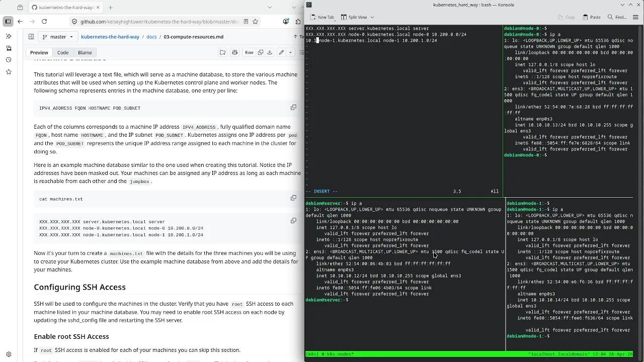Expand the GitHub file tree panel
Image resolution: width=644 pixels, height=362 pixels.
[31, 37]
